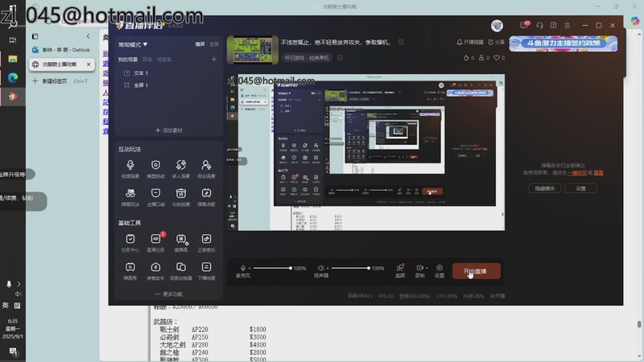Open the 美颜 beauty filter settings

[400, 271]
